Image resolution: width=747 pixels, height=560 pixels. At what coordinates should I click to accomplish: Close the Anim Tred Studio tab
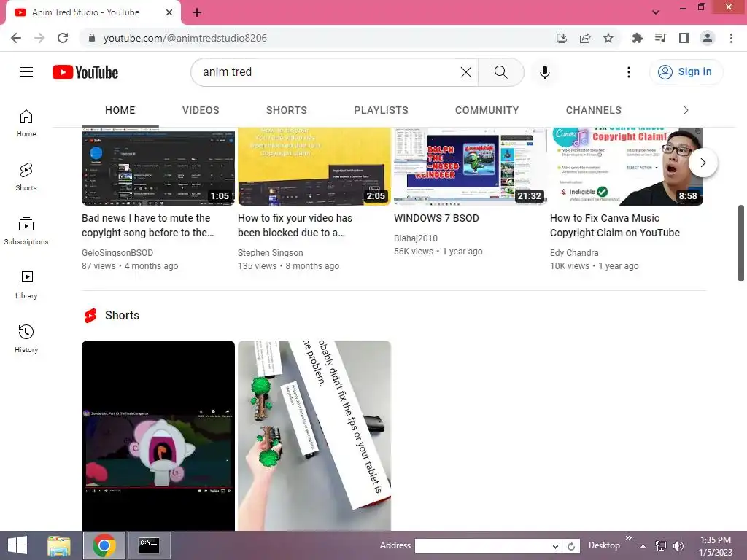(169, 12)
